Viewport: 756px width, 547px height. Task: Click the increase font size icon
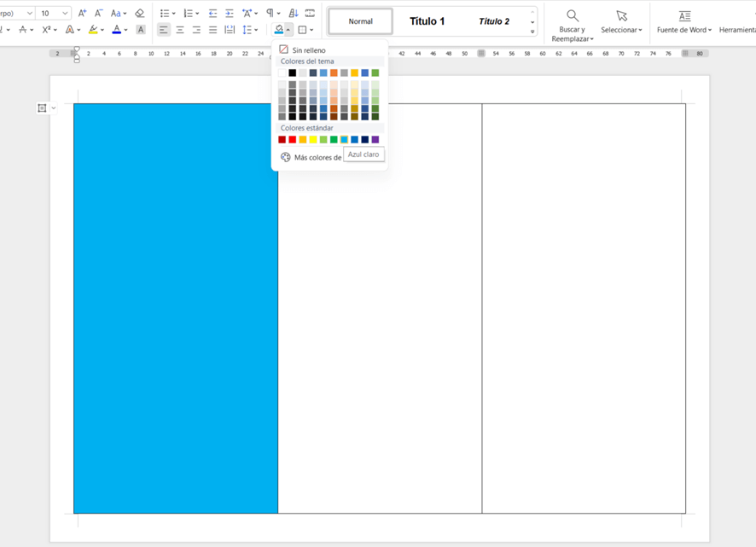click(83, 13)
